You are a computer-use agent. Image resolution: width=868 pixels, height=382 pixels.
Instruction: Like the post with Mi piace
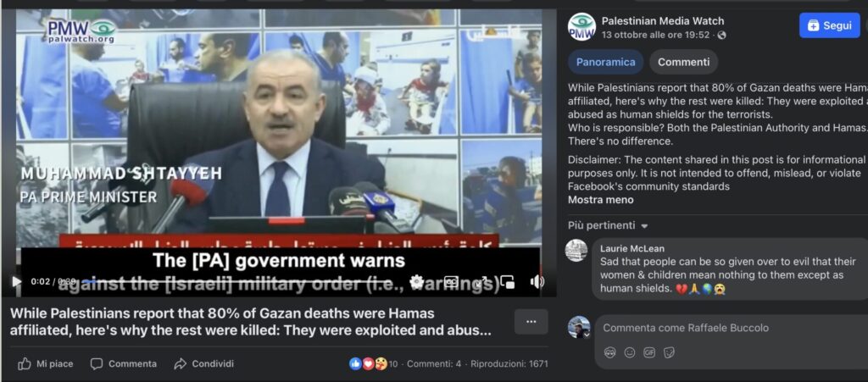(46, 363)
